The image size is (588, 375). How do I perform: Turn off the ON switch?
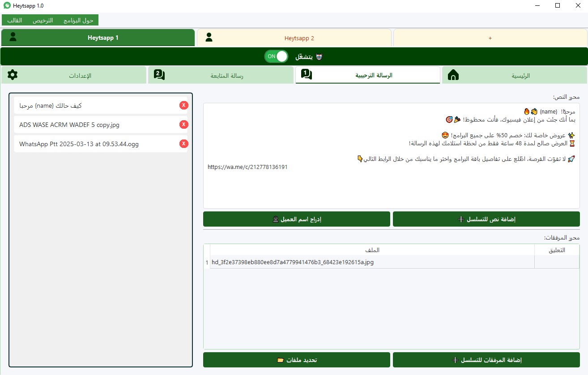coord(276,56)
